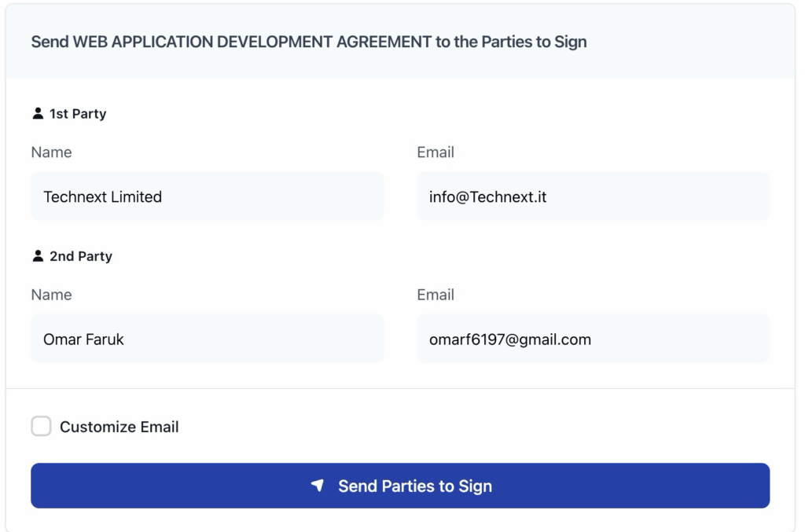
Task: Enable the Customize Email checkbox
Action: [41, 427]
